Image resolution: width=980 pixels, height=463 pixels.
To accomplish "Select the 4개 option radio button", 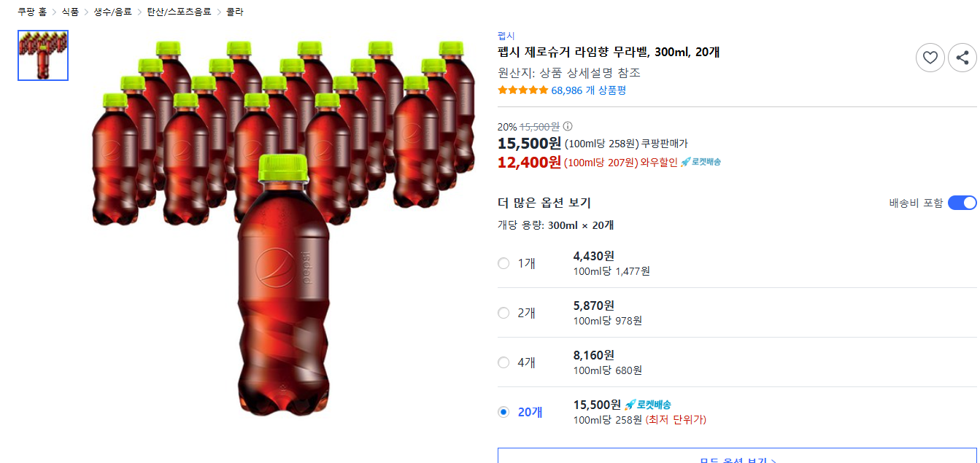I will (x=503, y=362).
